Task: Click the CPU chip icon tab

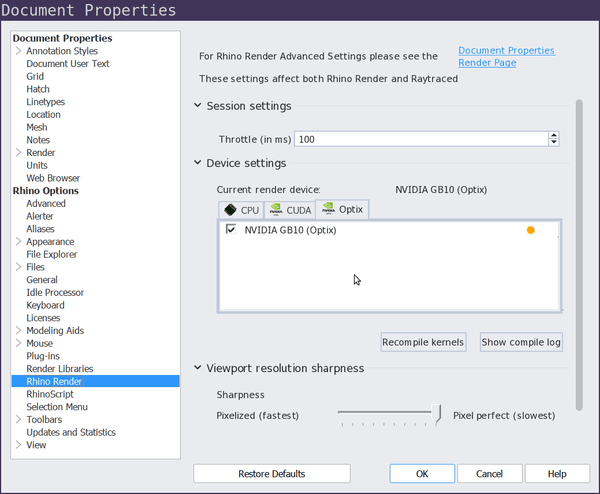Action: click(x=230, y=210)
